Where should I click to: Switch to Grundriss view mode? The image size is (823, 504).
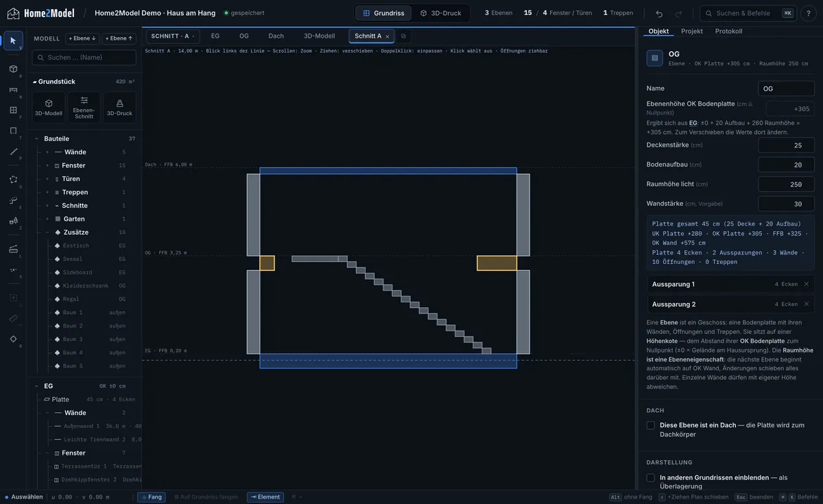(x=383, y=13)
